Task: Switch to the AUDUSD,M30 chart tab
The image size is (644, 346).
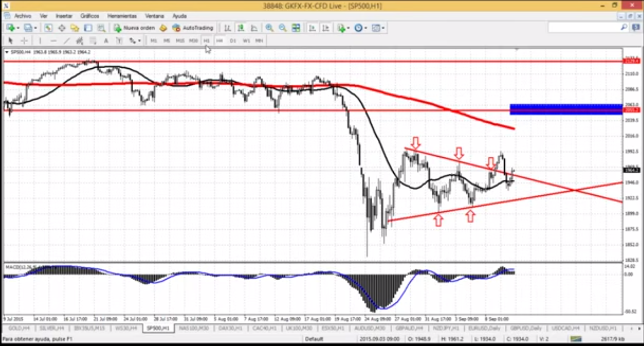Action: click(x=371, y=328)
